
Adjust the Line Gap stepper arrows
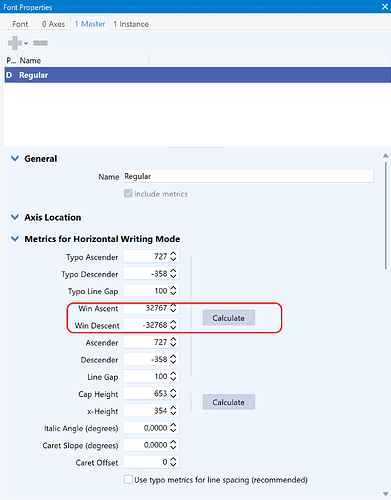tap(173, 376)
